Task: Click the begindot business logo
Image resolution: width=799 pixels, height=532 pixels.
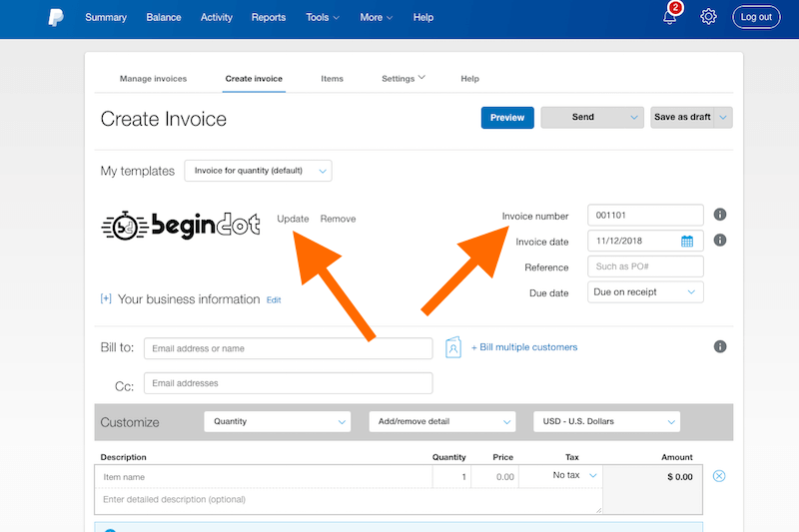Action: [x=181, y=225]
